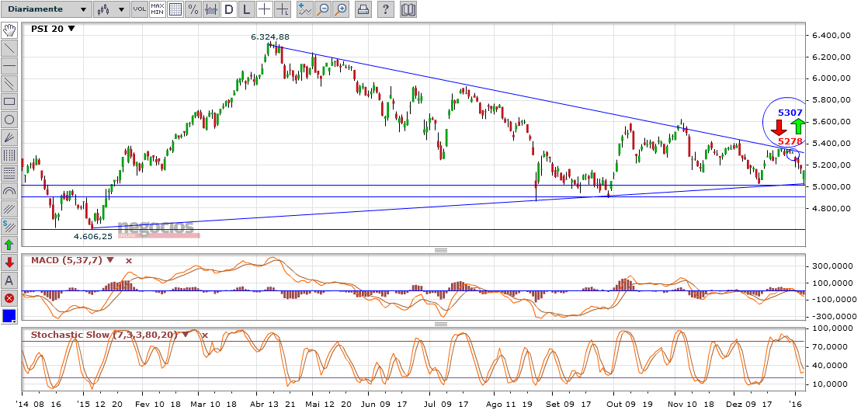Toggle MAX MIN labels on chart
Screen dimensions: 868x417
157,9
